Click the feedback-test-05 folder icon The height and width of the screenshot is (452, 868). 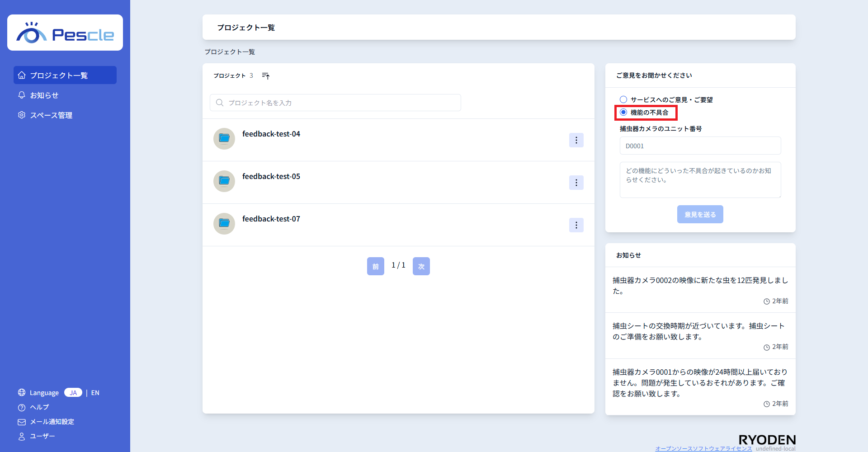coord(224,181)
